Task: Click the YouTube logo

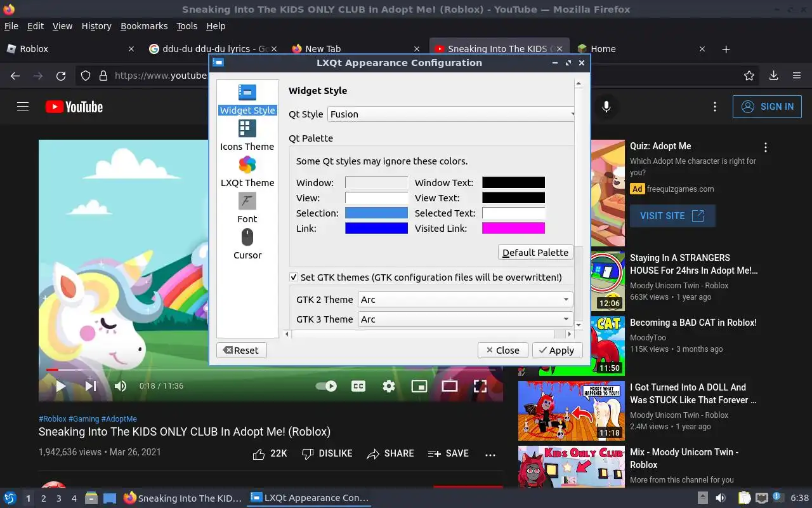Action: click(x=74, y=107)
